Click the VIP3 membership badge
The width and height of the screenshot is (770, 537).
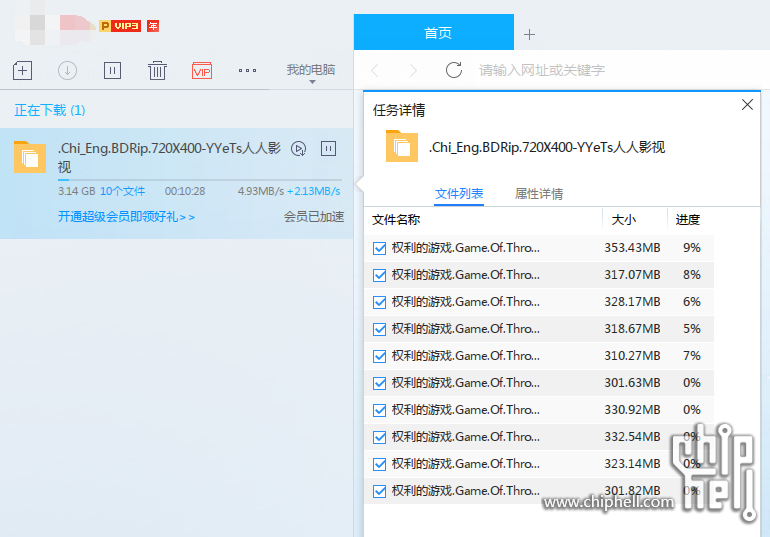coord(120,26)
